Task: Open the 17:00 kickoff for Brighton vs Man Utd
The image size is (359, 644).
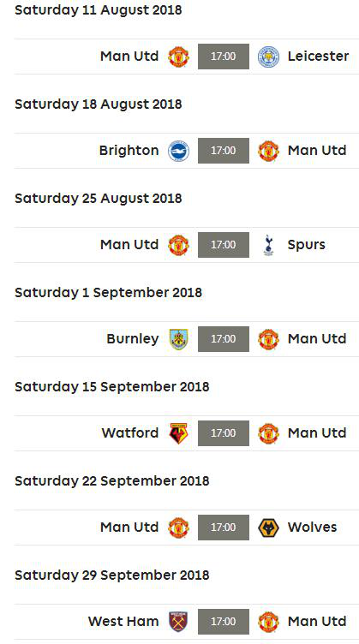Action: [x=224, y=151]
